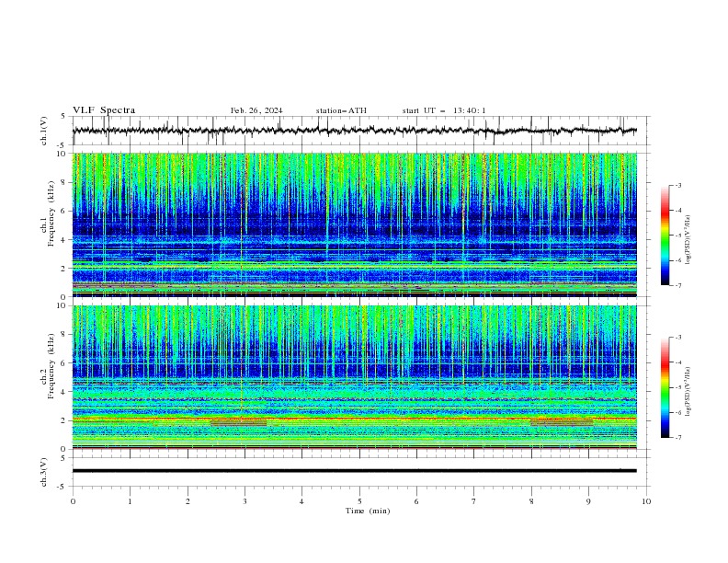Click the "7" tick on the Time axis

(474, 501)
